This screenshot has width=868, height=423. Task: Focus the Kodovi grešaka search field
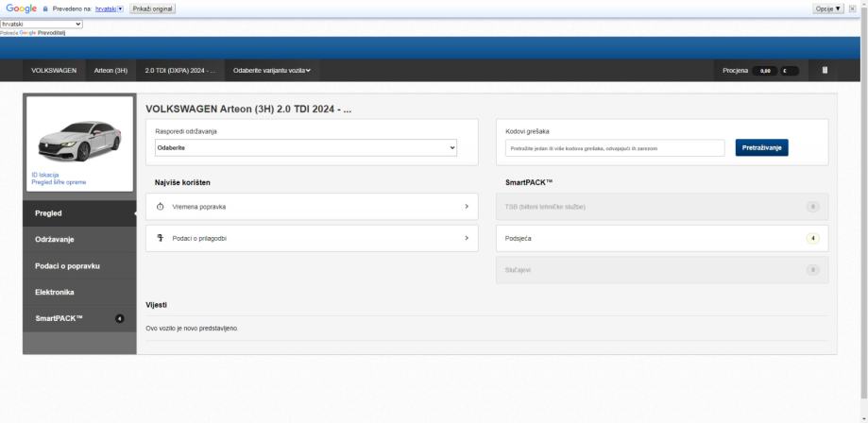pos(615,148)
